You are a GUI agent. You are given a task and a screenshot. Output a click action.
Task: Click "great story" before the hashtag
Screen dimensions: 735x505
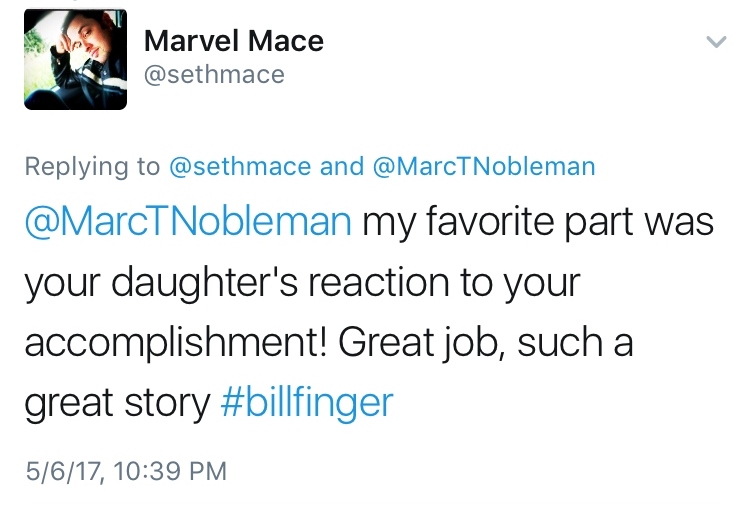pyautogui.click(x=116, y=403)
